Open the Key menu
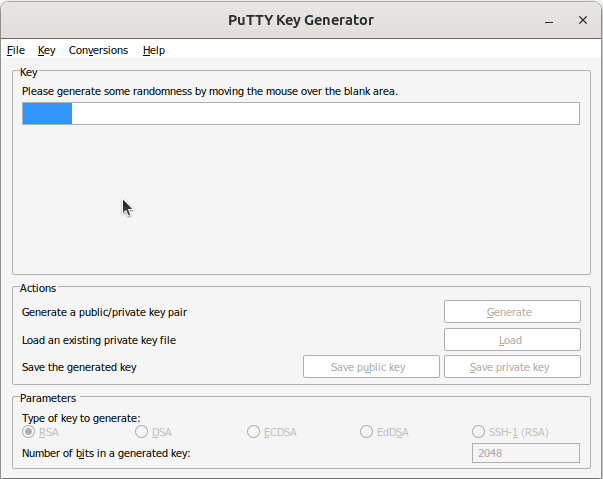Image resolution: width=603 pixels, height=479 pixels. pyautogui.click(x=47, y=50)
